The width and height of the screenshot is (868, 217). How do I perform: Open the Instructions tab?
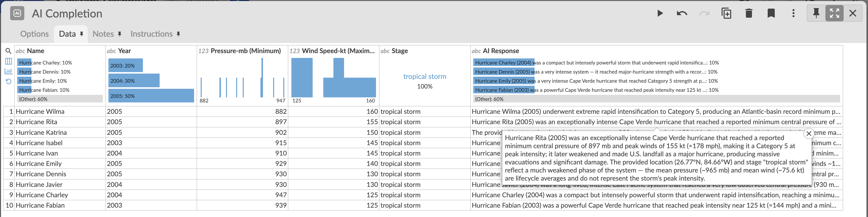151,34
